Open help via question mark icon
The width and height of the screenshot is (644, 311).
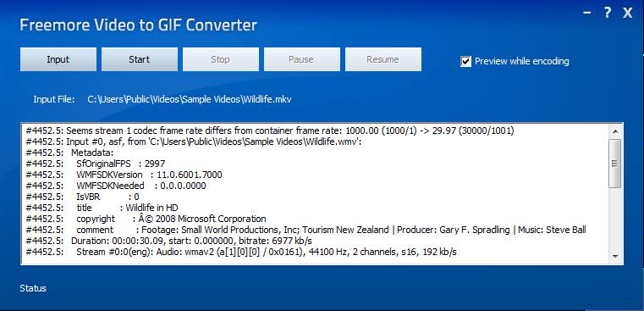(x=608, y=13)
